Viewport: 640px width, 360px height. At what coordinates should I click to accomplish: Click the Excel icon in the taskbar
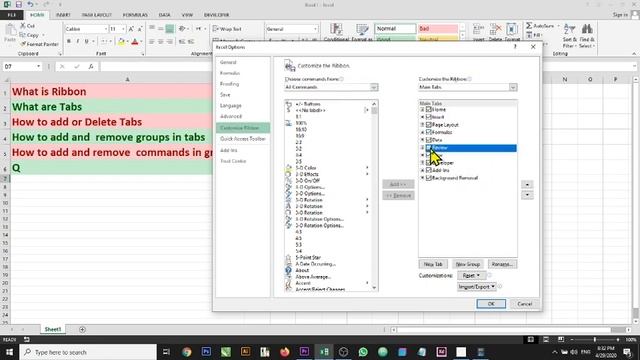324,351
